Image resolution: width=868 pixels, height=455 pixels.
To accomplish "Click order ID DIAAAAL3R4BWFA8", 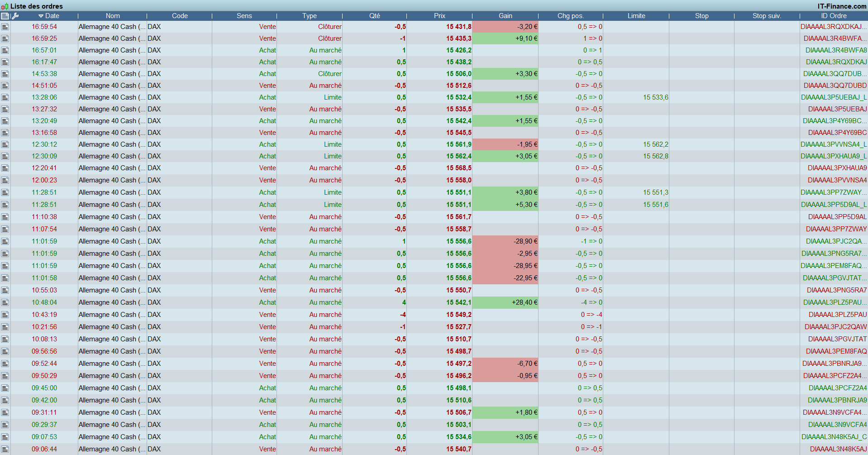I will [836, 50].
